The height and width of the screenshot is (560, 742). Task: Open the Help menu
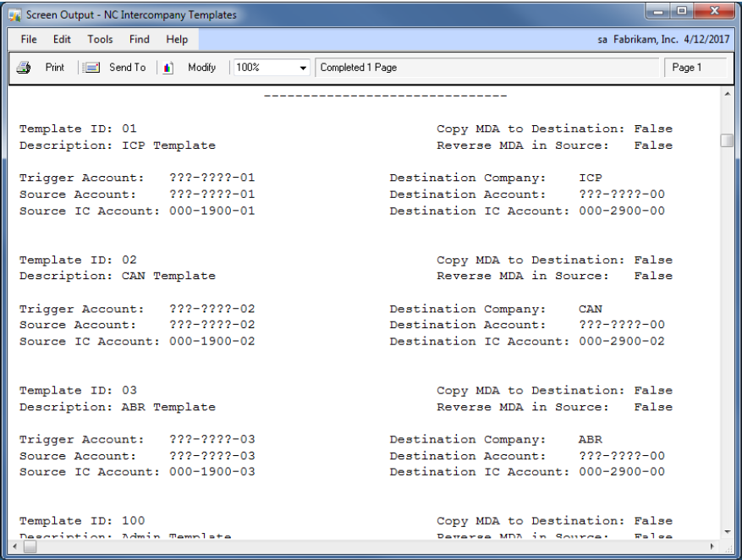tap(177, 40)
